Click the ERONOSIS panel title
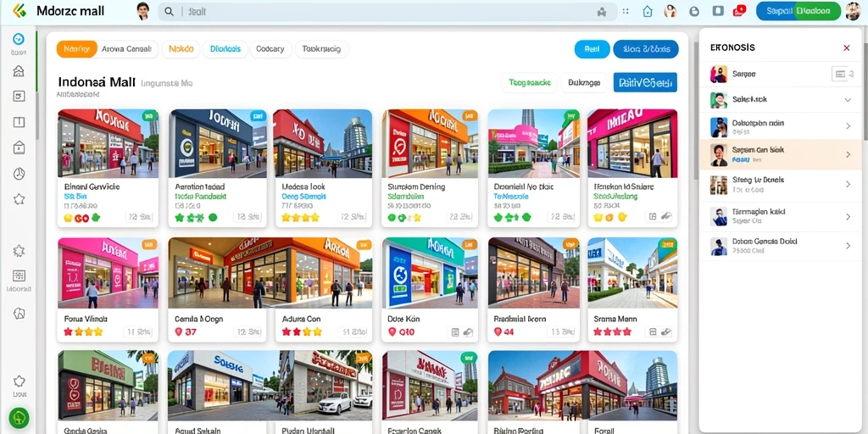868x434 pixels. tap(732, 48)
